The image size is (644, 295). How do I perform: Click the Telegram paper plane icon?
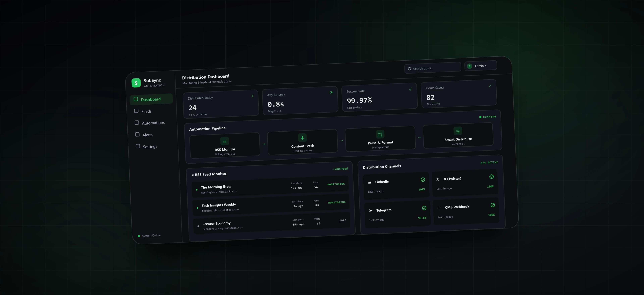click(x=371, y=211)
